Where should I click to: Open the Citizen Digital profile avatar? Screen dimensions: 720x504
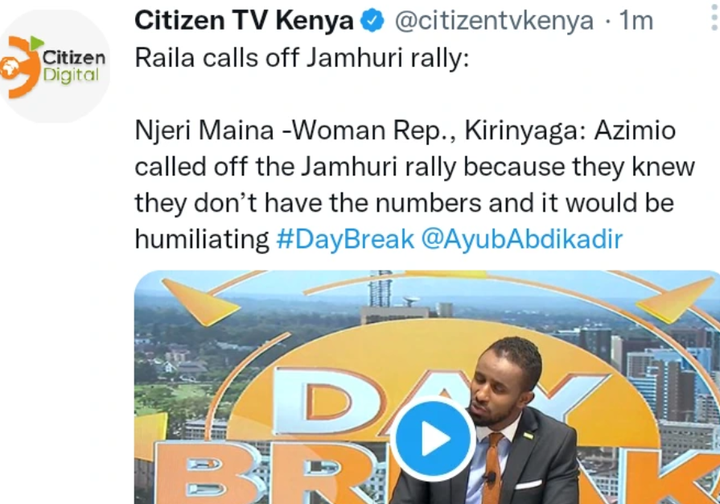(x=54, y=67)
